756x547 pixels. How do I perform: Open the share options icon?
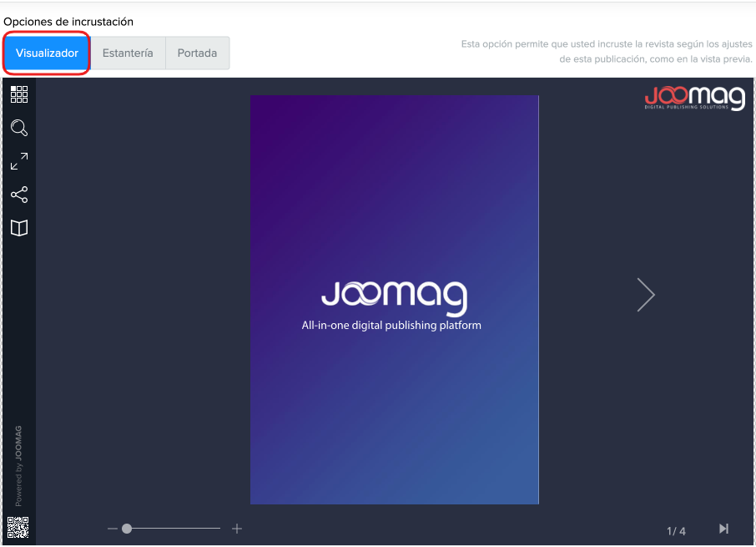[x=19, y=195]
